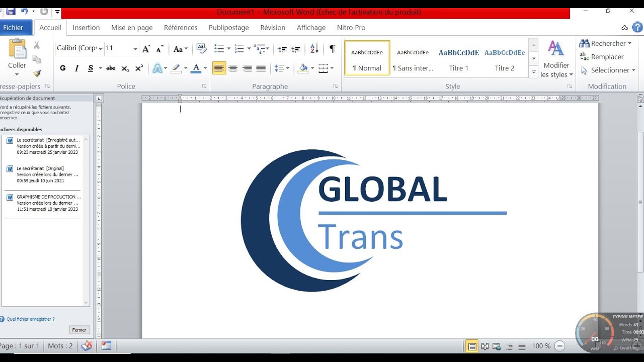Apply the Sans interligne style
The width and height of the screenshot is (644, 362).
tap(413, 58)
